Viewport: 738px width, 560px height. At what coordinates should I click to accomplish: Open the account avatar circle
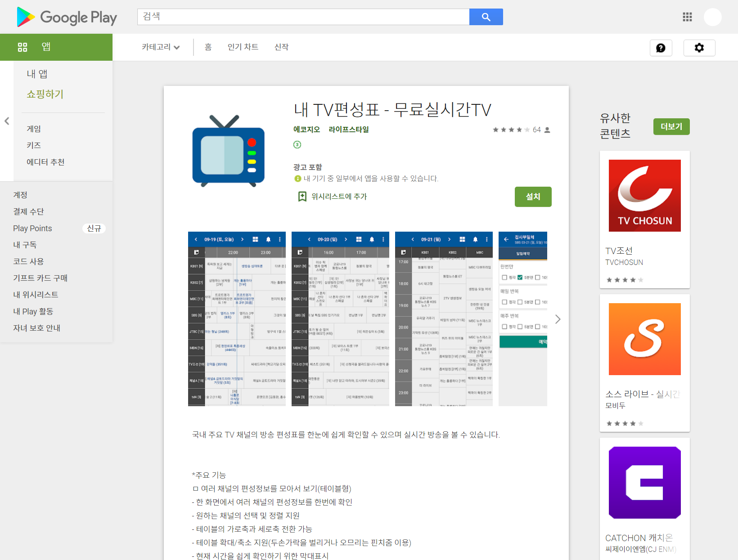point(713,17)
